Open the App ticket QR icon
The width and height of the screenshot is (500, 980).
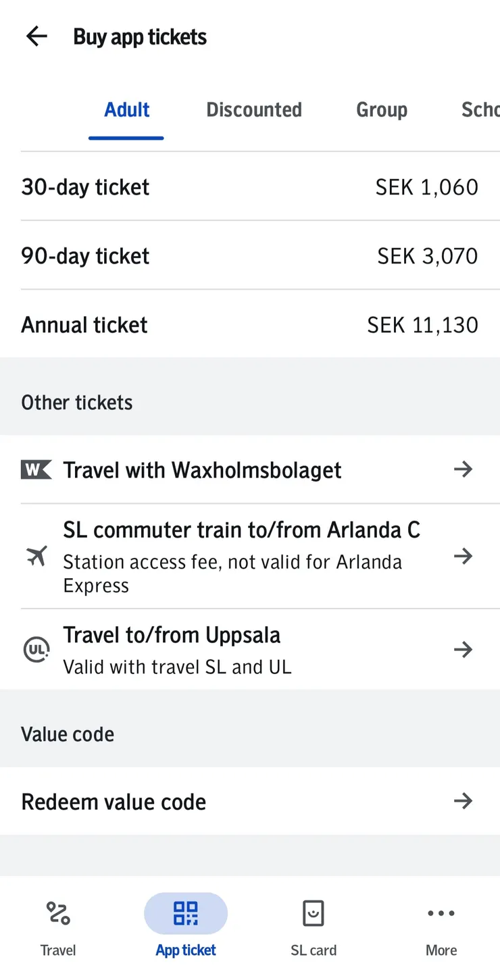coord(186,914)
